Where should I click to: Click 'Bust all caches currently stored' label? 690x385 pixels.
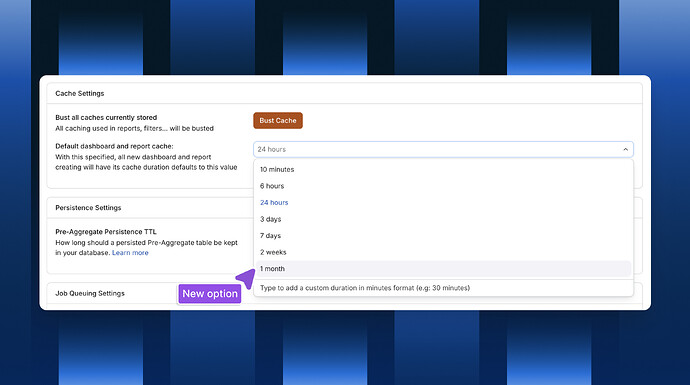click(106, 117)
